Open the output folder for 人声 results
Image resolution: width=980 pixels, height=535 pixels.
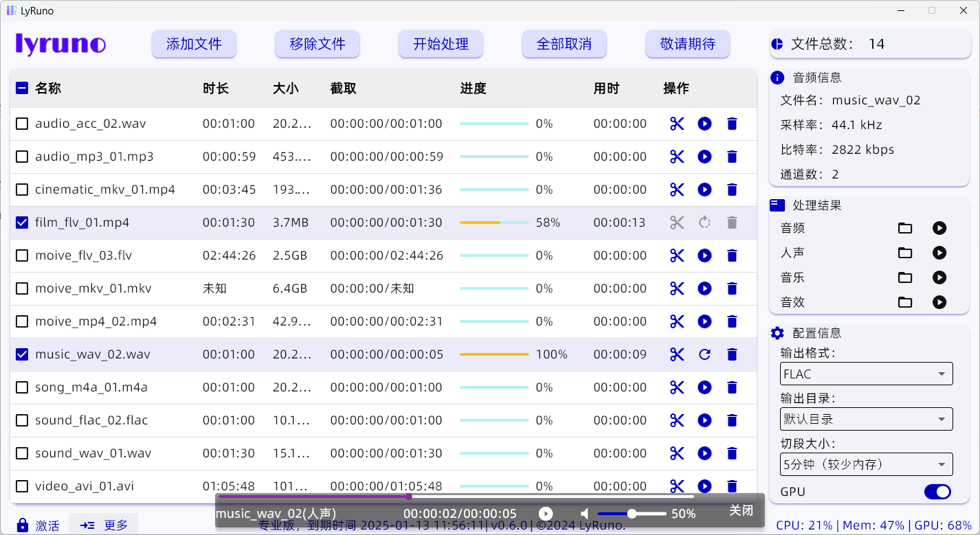(x=905, y=253)
